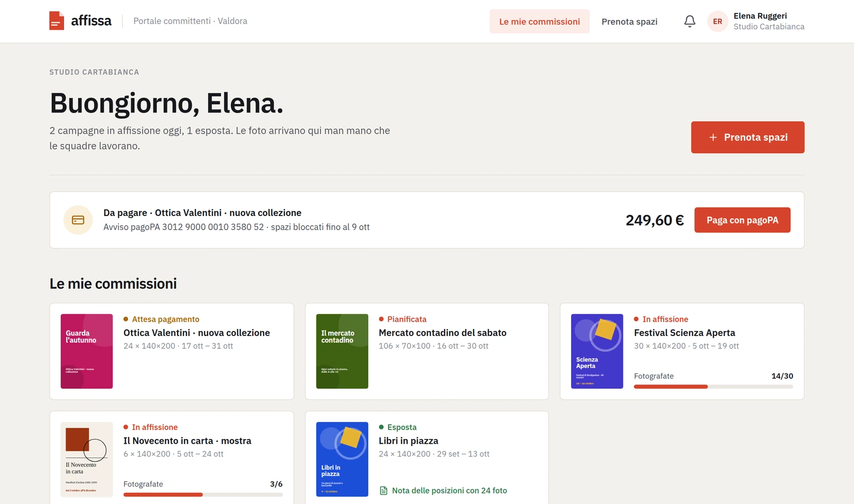Screen dimensions: 854x504
Task: Open the Le mie commissioni tab
Action: pos(539,21)
